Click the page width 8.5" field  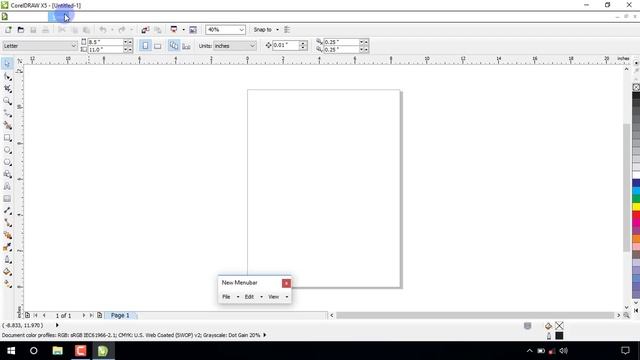(105, 42)
